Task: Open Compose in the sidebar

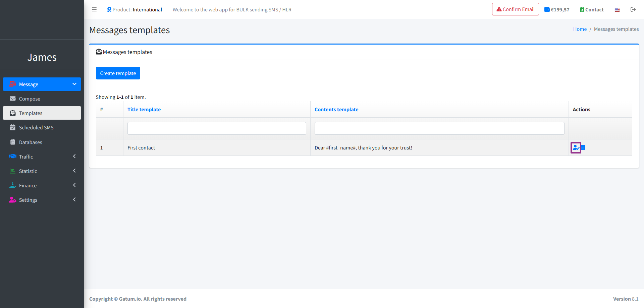Action: tap(30, 99)
